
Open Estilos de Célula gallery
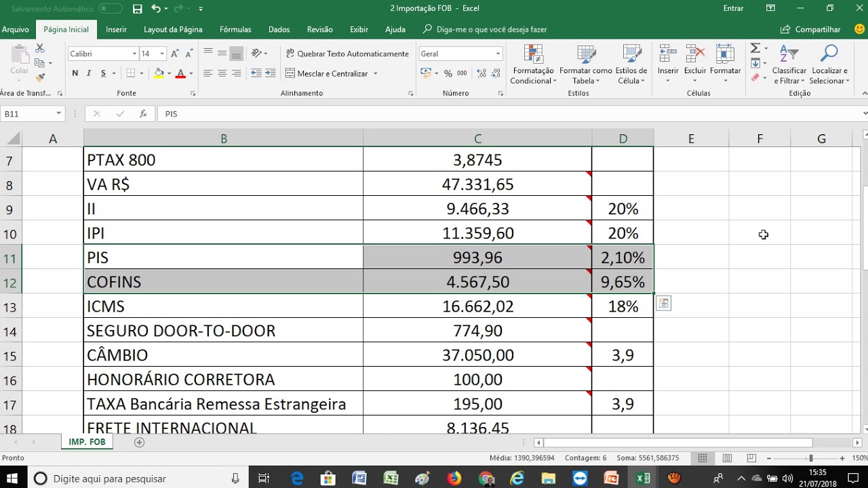coord(631,65)
